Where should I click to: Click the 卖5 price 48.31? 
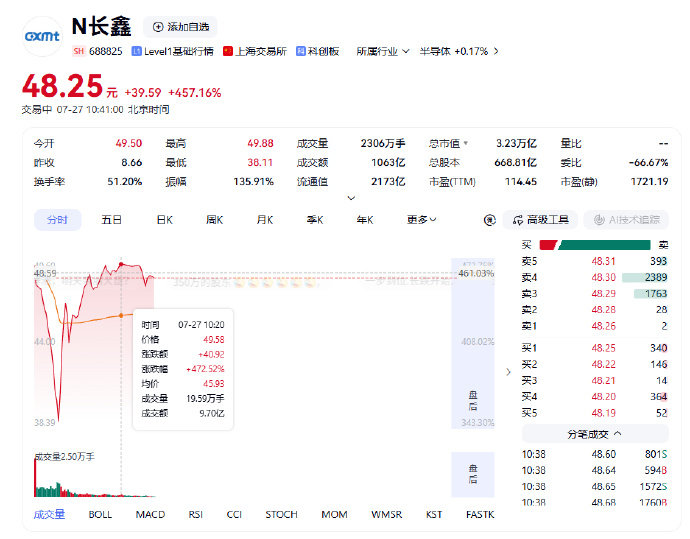pyautogui.click(x=603, y=261)
